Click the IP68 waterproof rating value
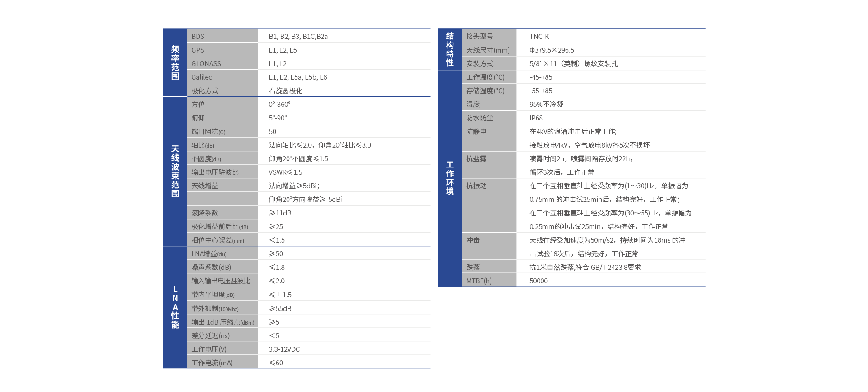This screenshot has width=868, height=392. click(536, 118)
